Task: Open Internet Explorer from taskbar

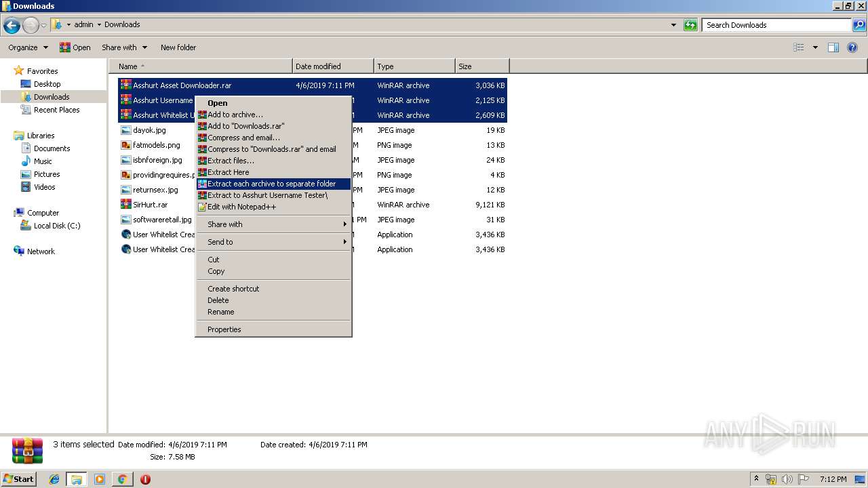Action: [54, 479]
